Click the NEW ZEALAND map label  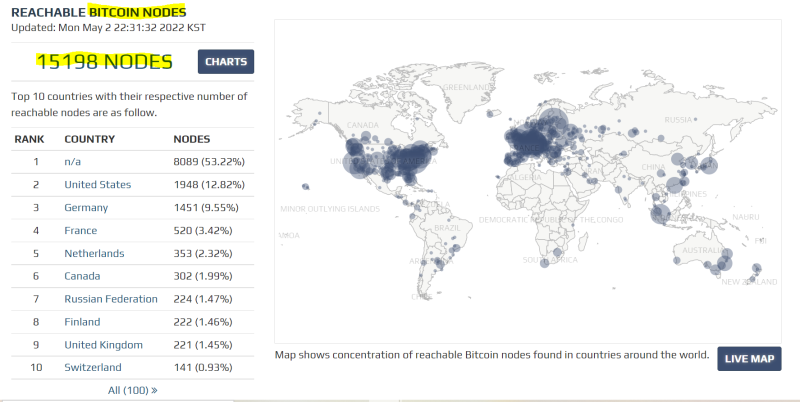749,282
